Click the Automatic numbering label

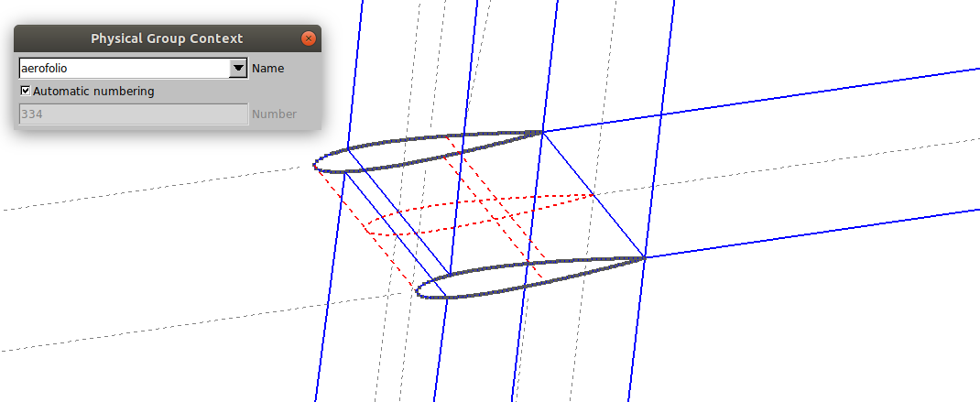point(93,92)
